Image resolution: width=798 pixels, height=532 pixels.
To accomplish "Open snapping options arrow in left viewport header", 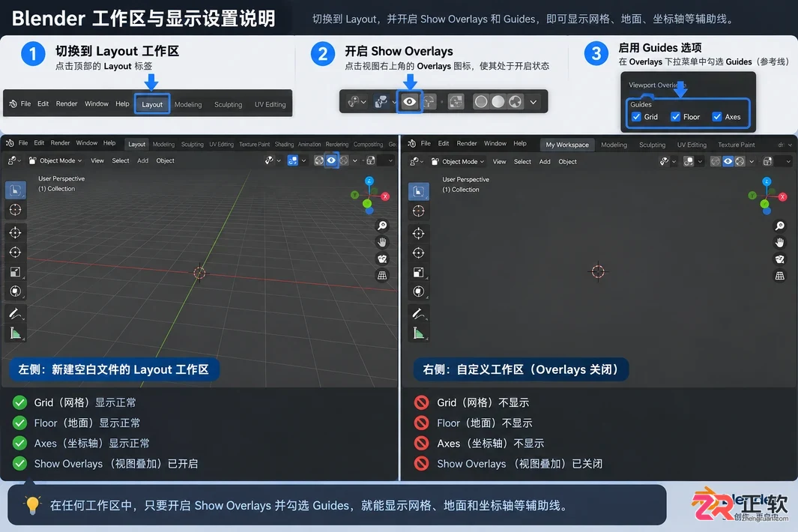I will (x=303, y=161).
